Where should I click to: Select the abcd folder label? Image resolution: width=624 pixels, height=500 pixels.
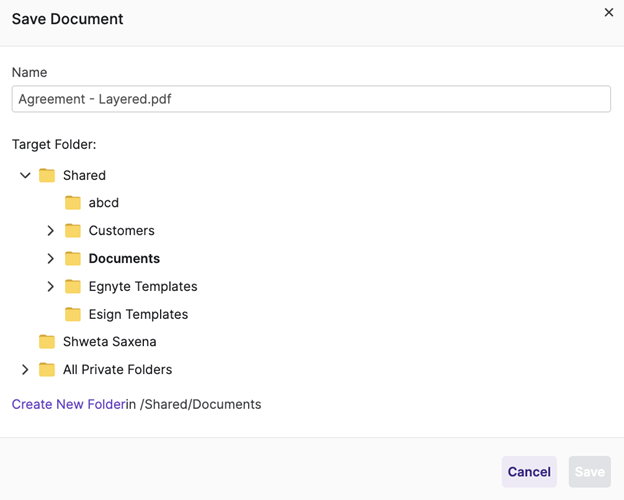pyautogui.click(x=104, y=203)
